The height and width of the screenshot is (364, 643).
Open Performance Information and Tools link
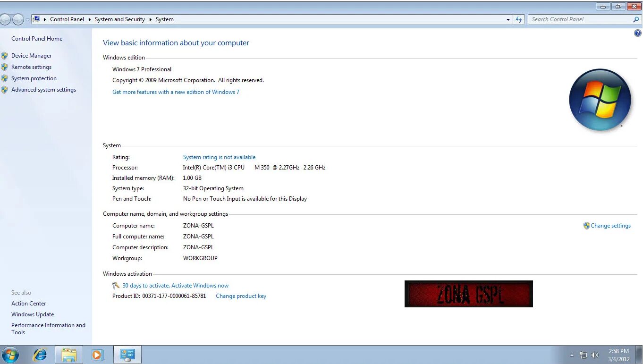[48, 329]
